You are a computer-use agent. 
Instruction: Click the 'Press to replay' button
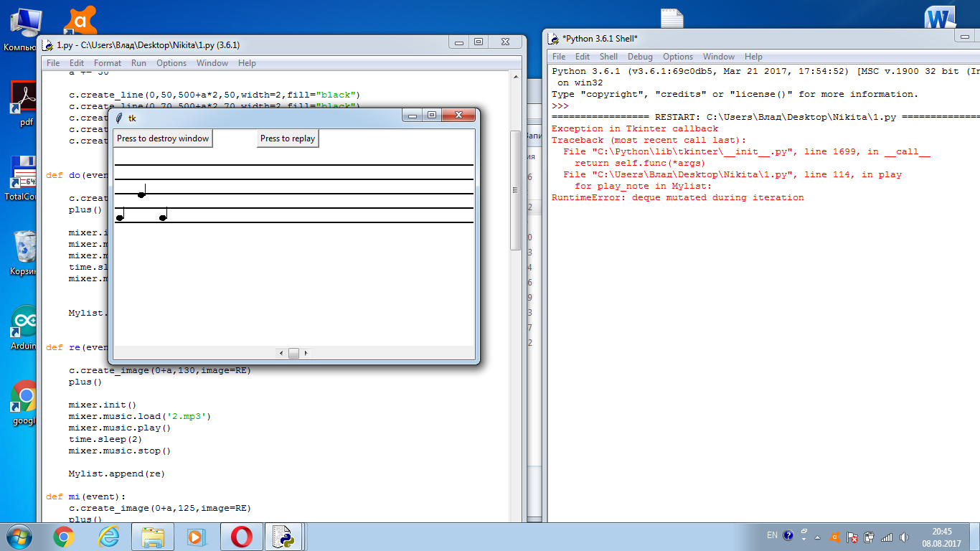click(288, 138)
